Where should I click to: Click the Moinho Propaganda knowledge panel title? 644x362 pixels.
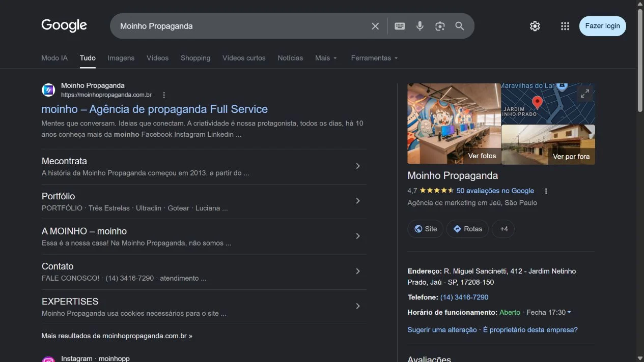pos(453,176)
